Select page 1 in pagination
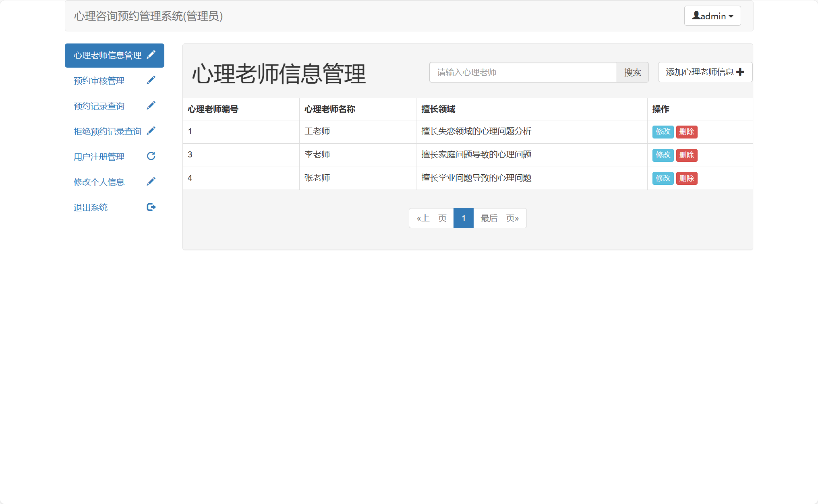Screen dimensions: 818x504 [x=463, y=218]
